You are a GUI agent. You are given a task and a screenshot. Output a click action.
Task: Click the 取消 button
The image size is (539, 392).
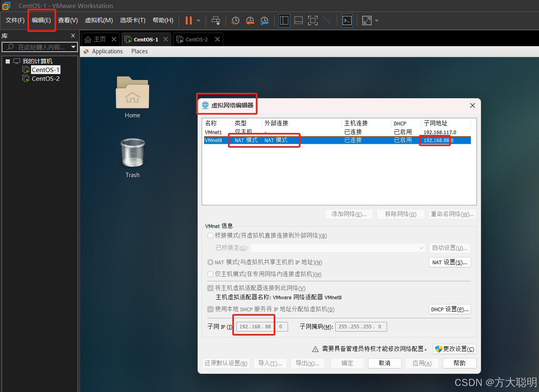click(x=385, y=363)
